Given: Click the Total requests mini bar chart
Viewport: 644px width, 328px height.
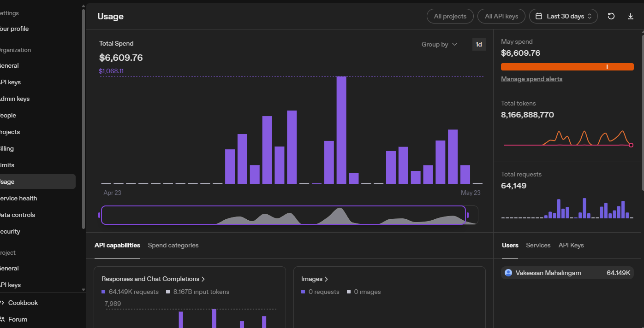Looking at the screenshot, I should [x=567, y=208].
